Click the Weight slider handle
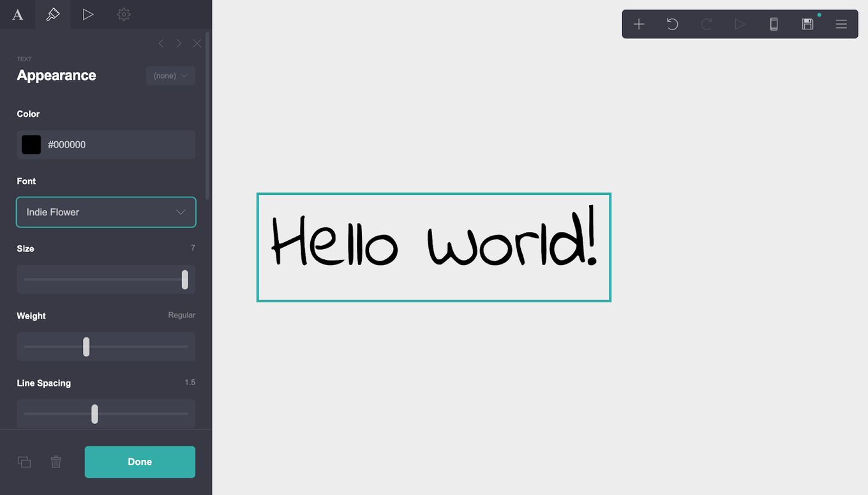Viewport: 868px width, 495px height. coord(86,347)
